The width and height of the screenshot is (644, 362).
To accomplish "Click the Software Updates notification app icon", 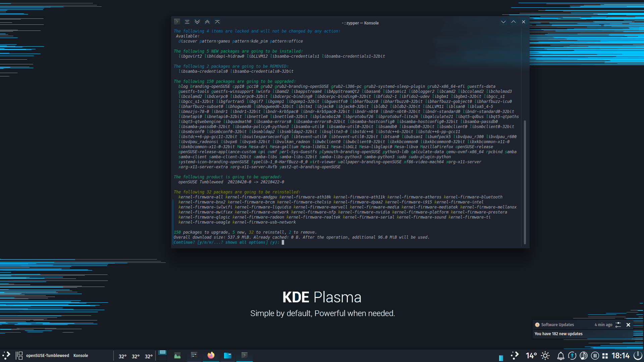I will [x=537, y=325].
